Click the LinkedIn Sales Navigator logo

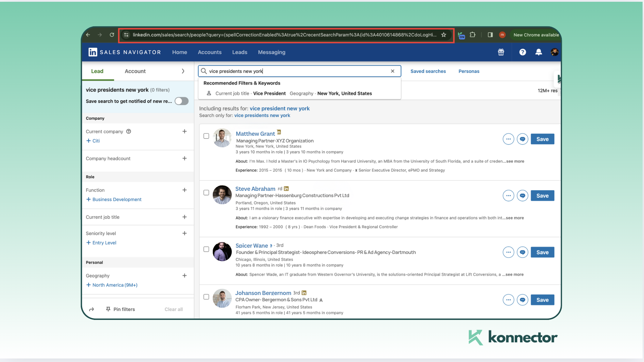(x=124, y=52)
